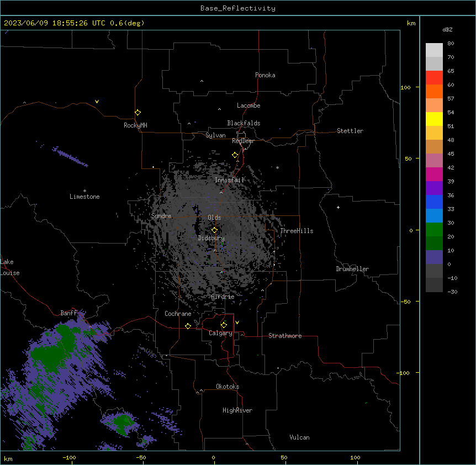Pick the bright green 30 dBZ legend swatch
The image size is (476, 465).
tap(434, 230)
